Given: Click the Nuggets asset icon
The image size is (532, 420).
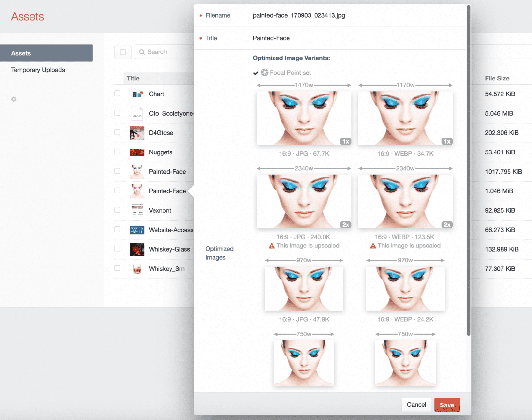Looking at the screenshot, I should [x=136, y=152].
